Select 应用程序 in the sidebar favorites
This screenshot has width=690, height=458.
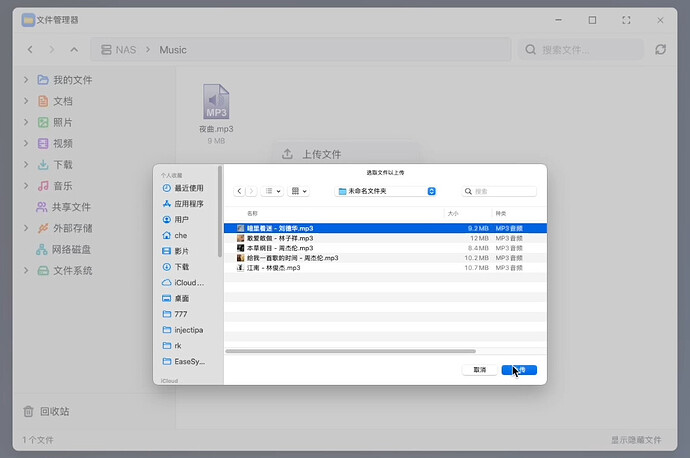[x=188, y=203]
